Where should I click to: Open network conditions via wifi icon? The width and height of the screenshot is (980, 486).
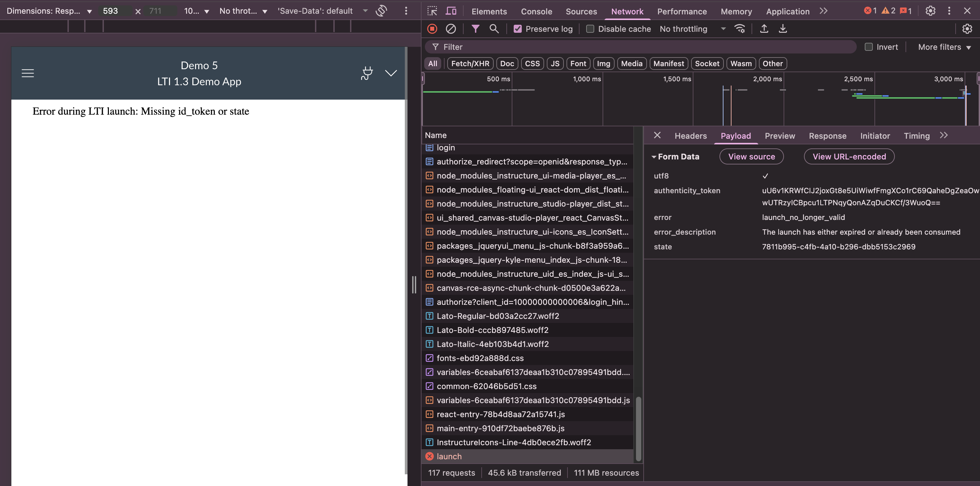740,28
